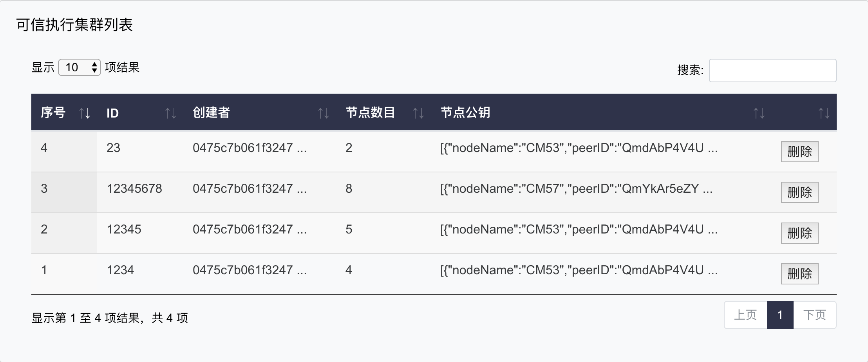The image size is (868, 362).
Task: Go to previous page with 上页
Action: 745,315
